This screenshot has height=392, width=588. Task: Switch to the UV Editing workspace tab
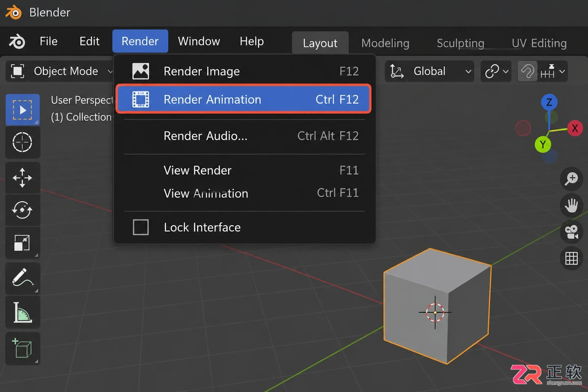[539, 43]
